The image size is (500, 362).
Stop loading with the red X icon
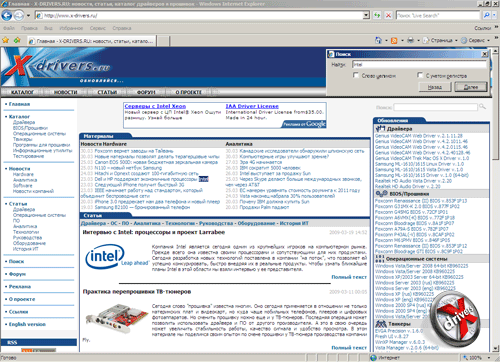pyautogui.click(x=388, y=15)
